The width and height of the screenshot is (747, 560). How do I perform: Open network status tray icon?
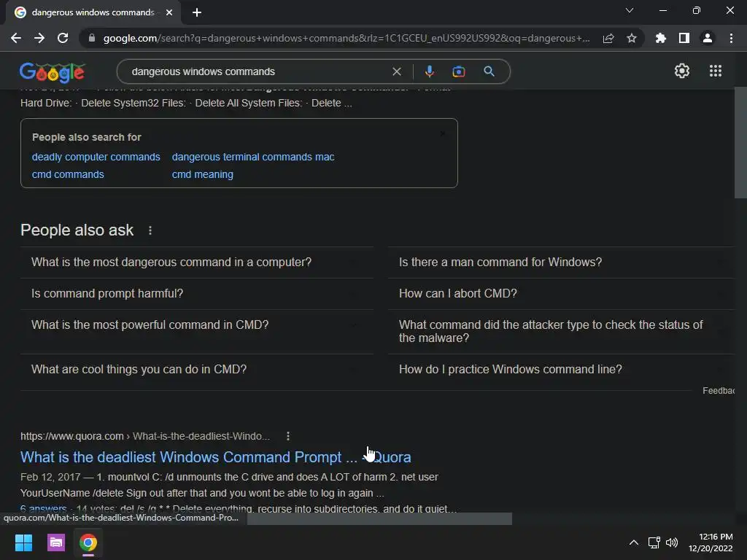654,542
